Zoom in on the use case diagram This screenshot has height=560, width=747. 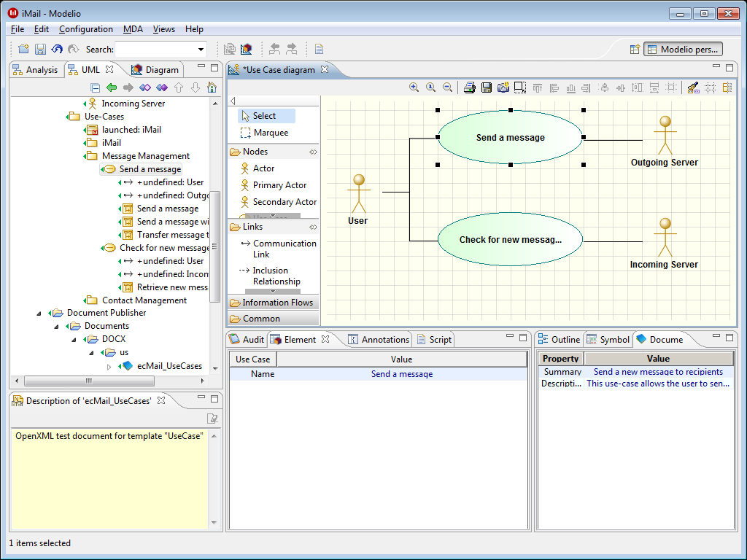click(414, 87)
